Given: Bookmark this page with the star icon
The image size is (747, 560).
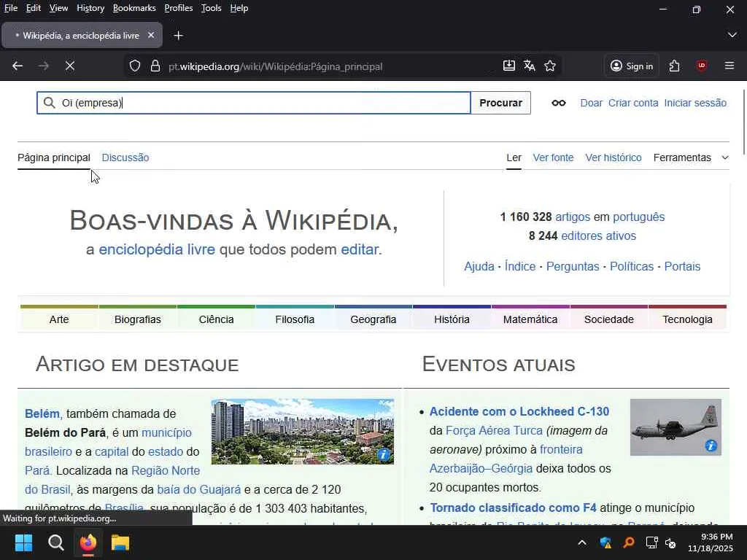Looking at the screenshot, I should (550, 66).
